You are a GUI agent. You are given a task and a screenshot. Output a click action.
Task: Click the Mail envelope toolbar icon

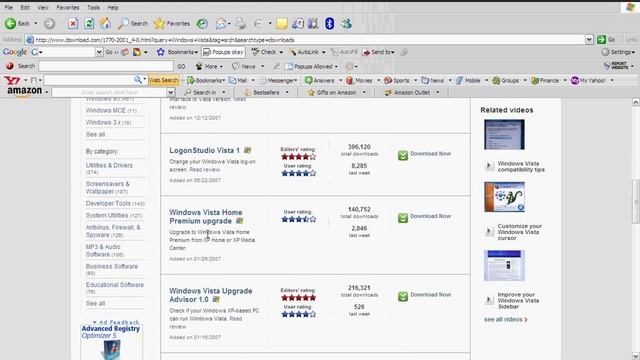(221, 24)
